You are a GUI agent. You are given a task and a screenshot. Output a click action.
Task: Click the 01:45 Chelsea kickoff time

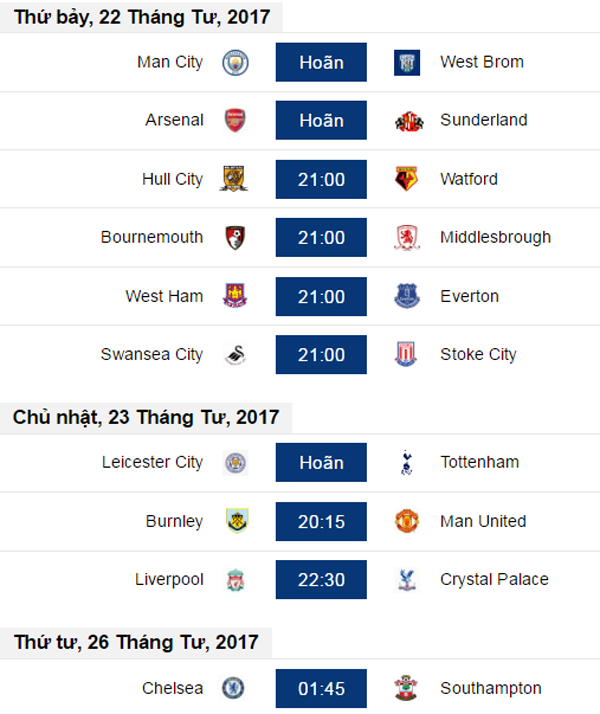(x=321, y=688)
